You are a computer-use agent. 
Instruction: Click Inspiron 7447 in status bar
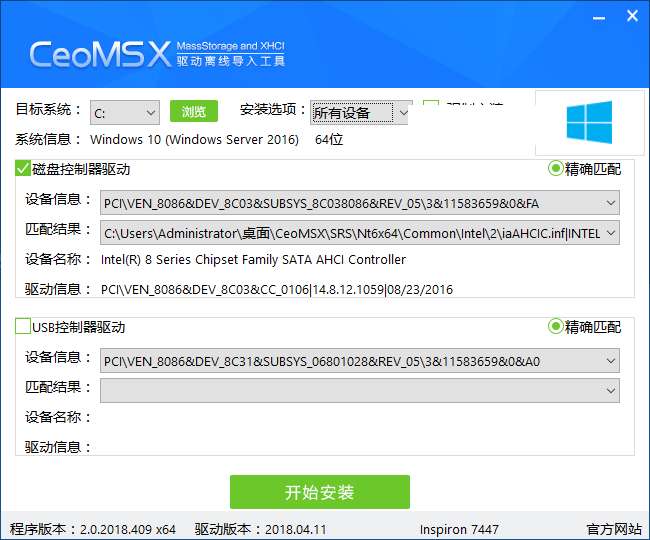click(459, 529)
